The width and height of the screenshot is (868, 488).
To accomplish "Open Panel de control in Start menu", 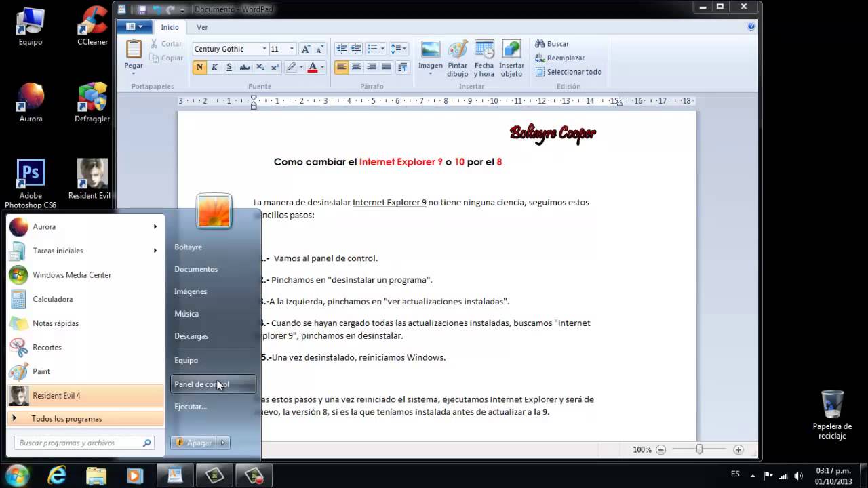I will (213, 384).
